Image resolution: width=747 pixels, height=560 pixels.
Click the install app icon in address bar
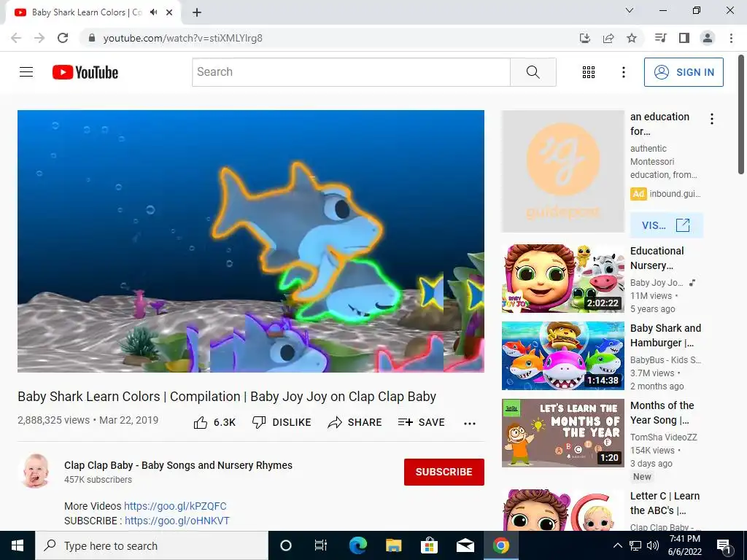point(584,38)
